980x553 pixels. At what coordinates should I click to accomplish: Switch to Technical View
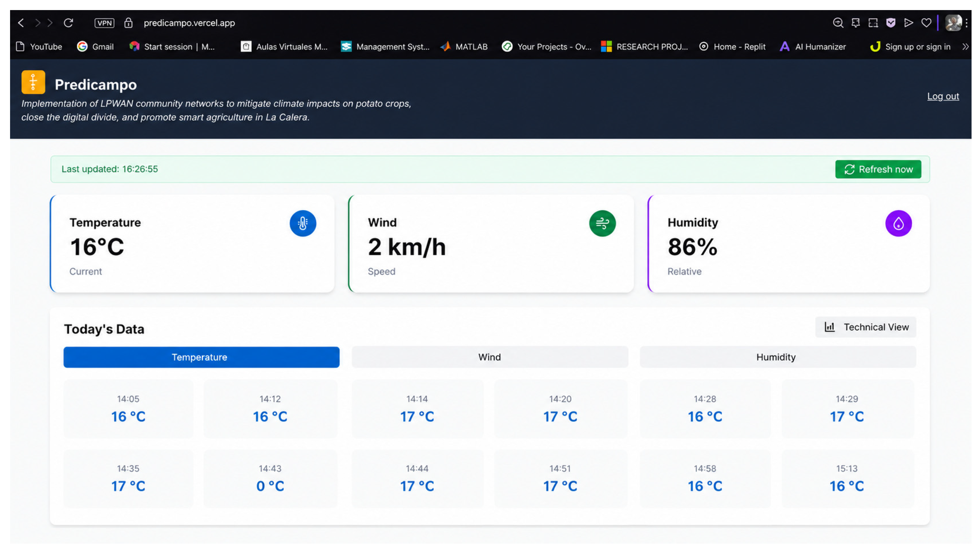coord(866,327)
